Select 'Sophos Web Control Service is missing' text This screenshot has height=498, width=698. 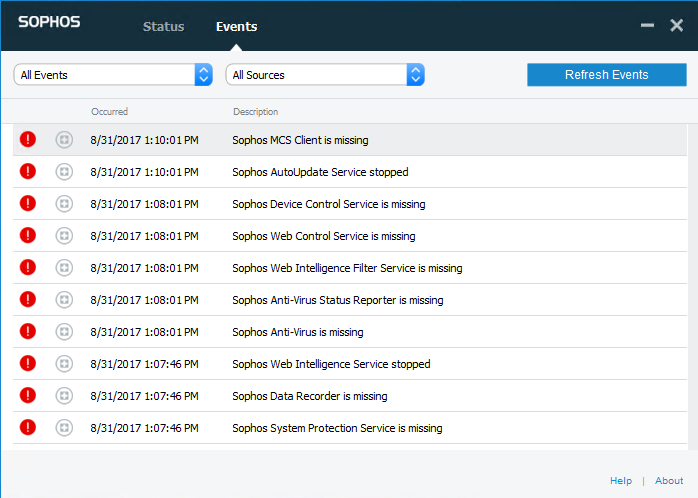tap(324, 236)
